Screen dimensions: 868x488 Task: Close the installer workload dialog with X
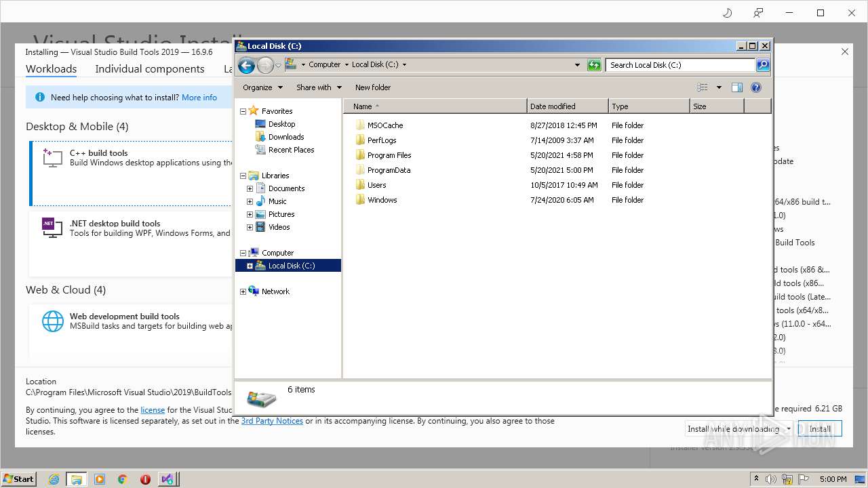(x=845, y=52)
